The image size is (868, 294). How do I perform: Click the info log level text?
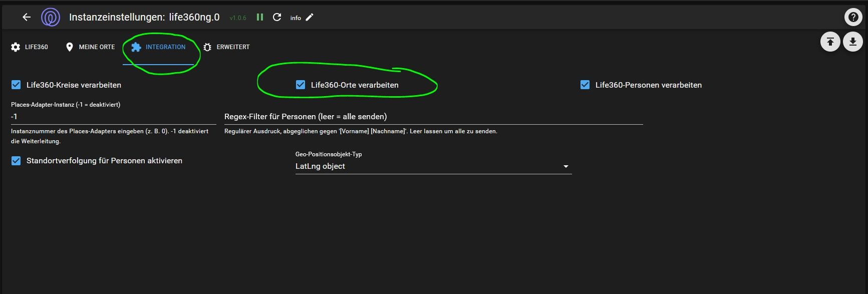pos(296,18)
